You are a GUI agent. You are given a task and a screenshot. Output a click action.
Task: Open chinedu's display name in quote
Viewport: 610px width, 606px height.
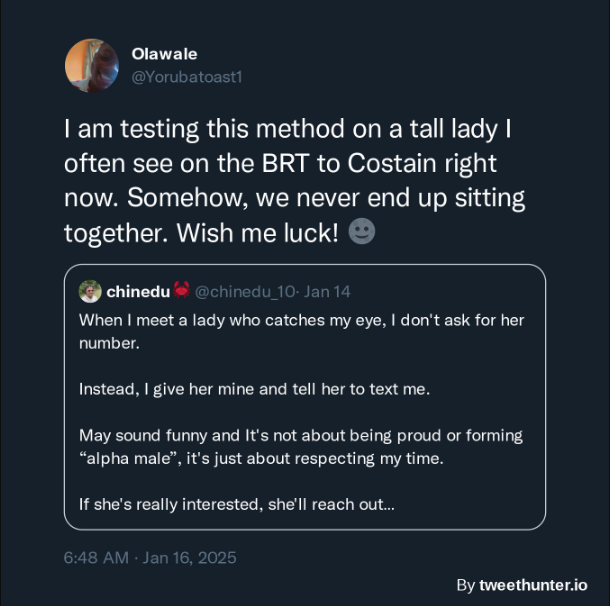(x=137, y=291)
